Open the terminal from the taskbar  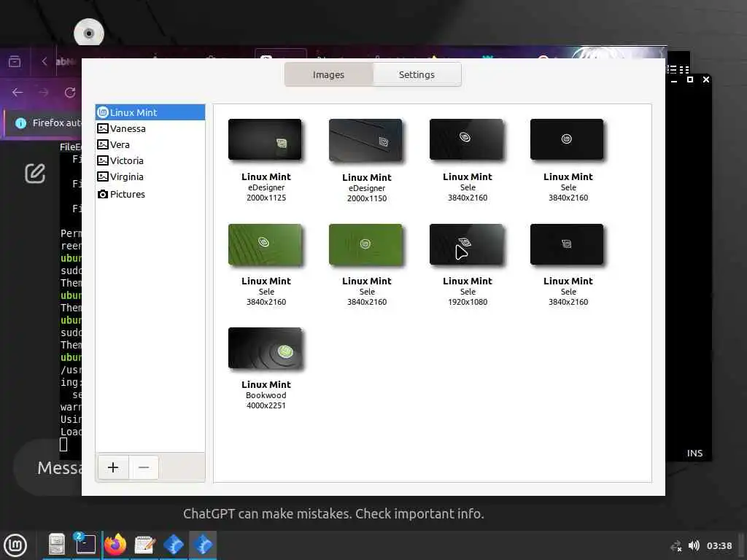(85, 545)
